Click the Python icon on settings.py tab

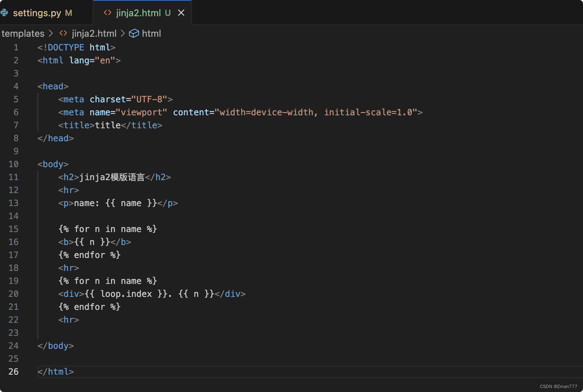pos(5,13)
